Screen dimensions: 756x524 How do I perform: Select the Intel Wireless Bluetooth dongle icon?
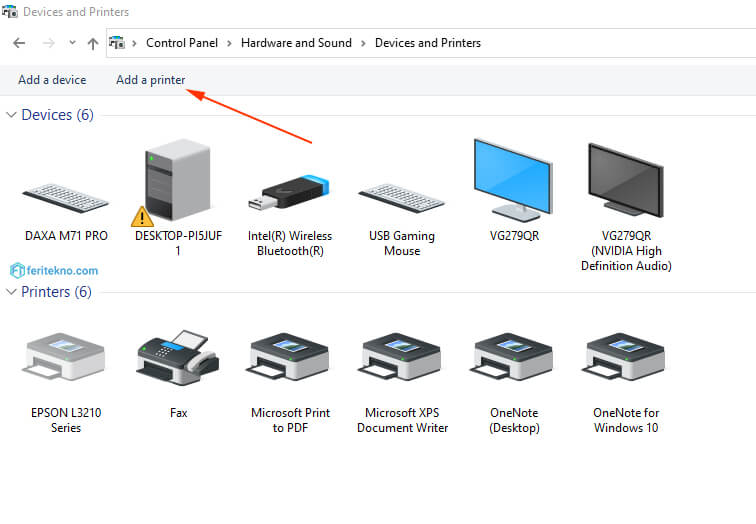coord(289,193)
